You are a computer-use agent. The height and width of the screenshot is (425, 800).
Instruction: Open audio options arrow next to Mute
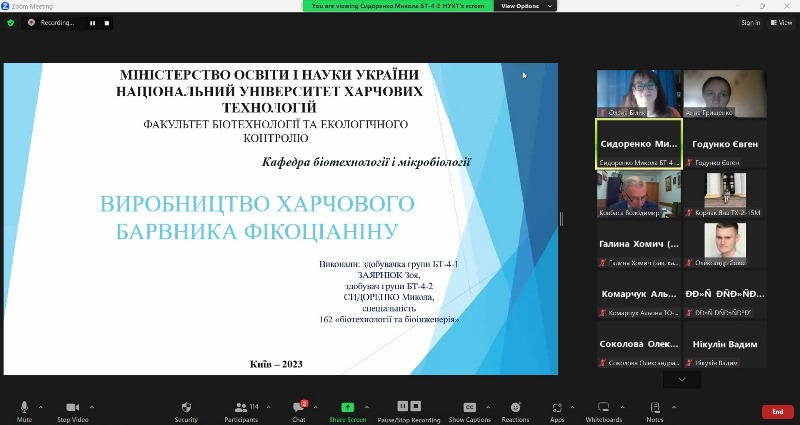pos(40,407)
